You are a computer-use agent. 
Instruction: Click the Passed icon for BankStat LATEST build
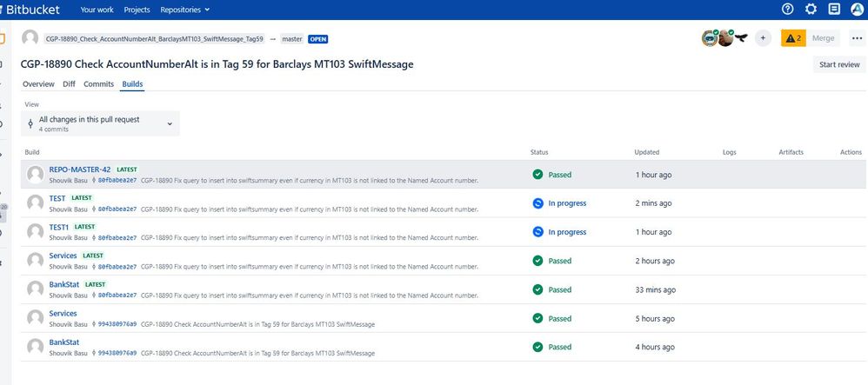pyautogui.click(x=537, y=289)
